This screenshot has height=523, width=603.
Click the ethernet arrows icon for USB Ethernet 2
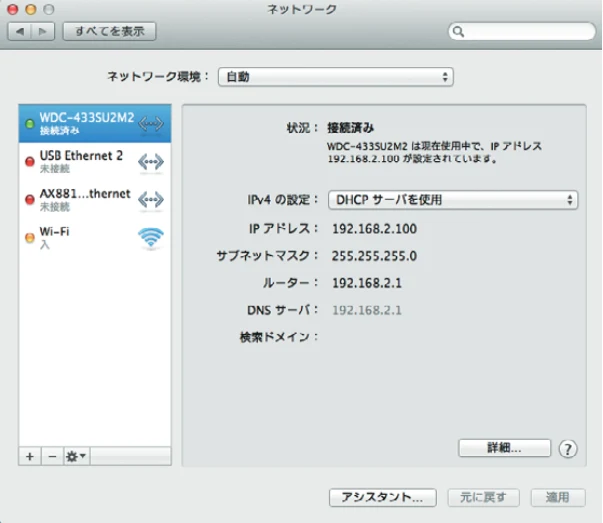click(x=151, y=162)
